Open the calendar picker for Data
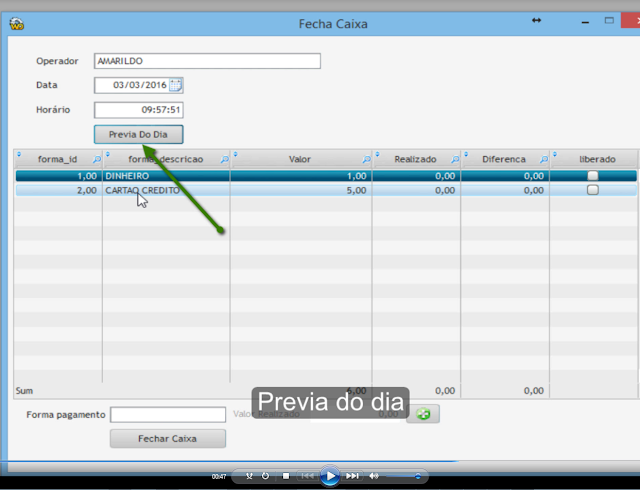The image size is (640, 490). pos(176,85)
